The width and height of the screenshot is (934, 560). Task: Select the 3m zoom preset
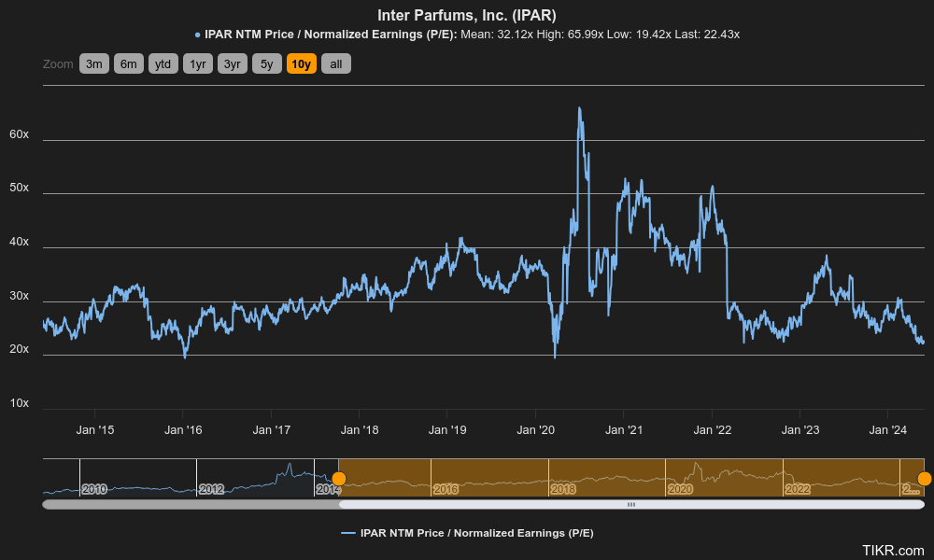[93, 63]
